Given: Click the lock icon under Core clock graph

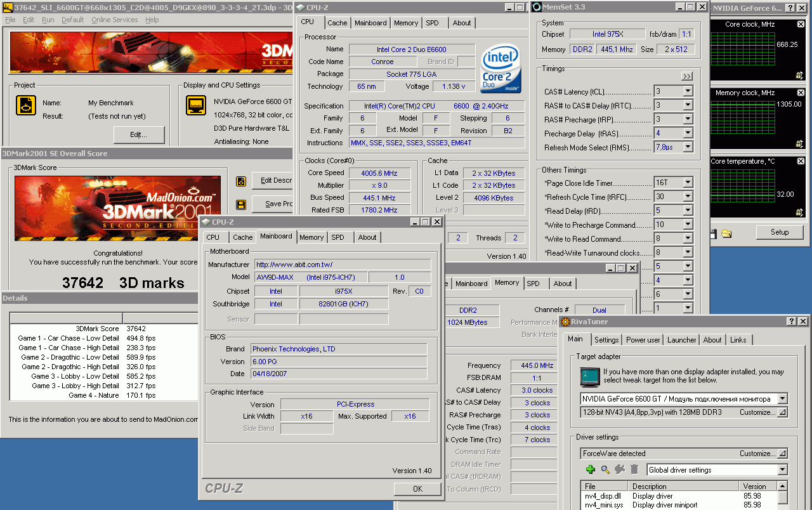Looking at the screenshot, I should pos(799,75).
